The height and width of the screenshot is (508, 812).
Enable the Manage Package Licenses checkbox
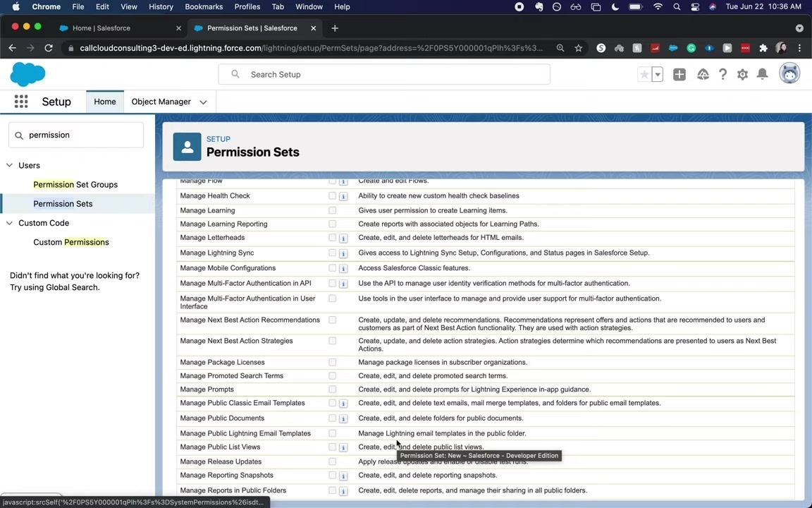point(333,363)
